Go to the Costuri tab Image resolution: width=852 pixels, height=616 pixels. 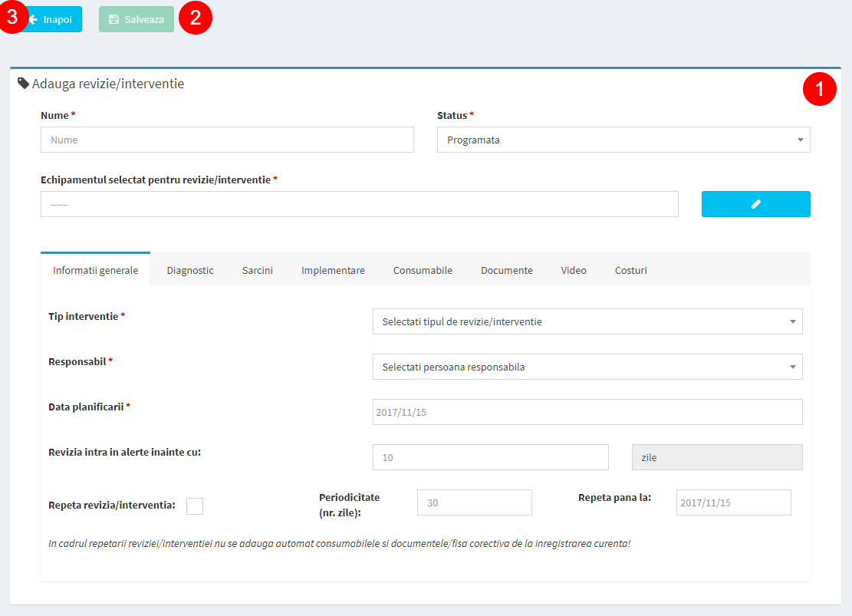pos(631,270)
